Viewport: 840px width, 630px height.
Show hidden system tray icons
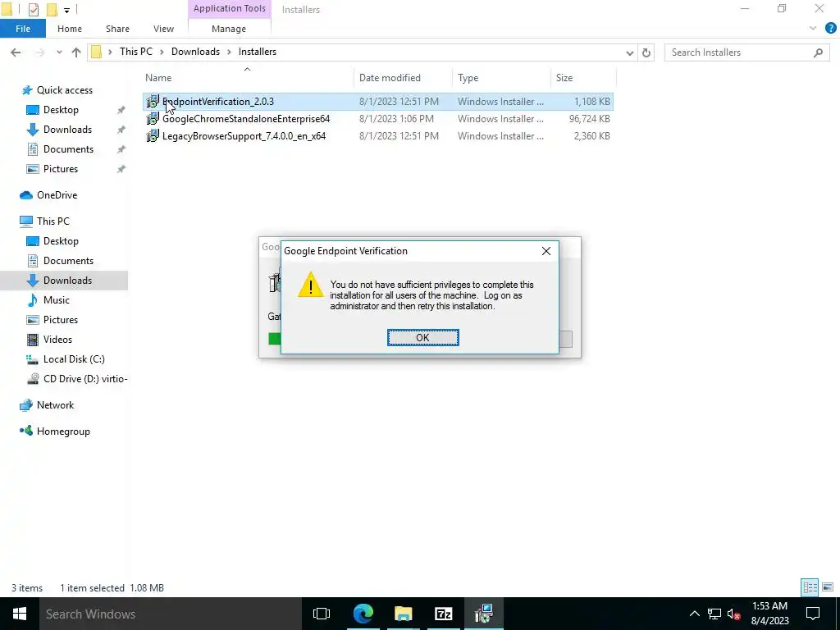(694, 614)
